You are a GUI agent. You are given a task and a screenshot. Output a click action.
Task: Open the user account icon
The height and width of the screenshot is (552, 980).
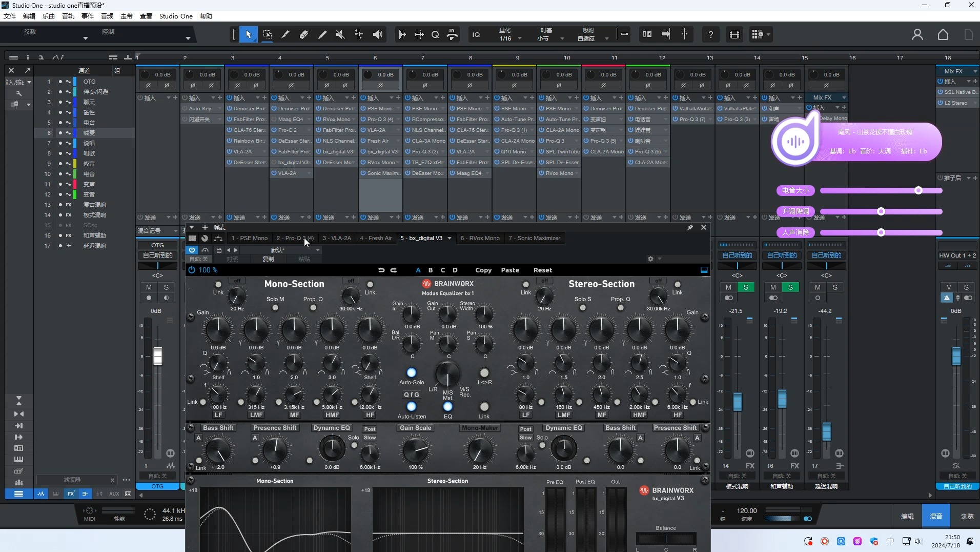tap(917, 34)
